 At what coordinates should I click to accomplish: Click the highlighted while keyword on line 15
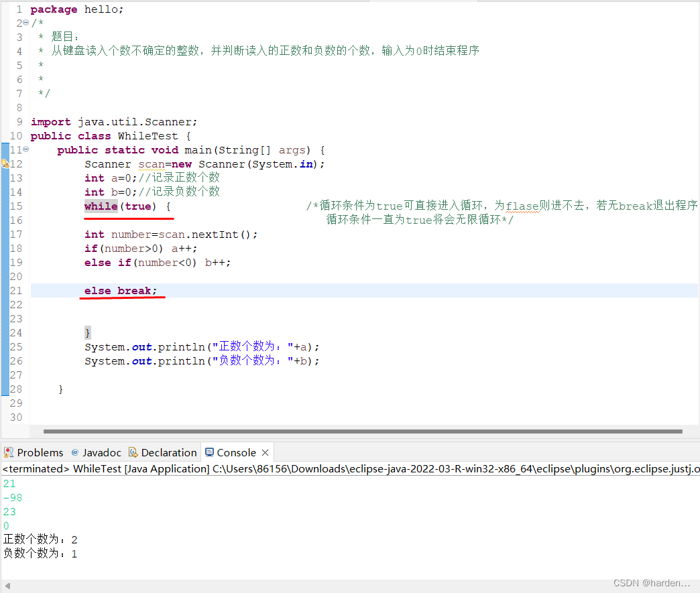[x=101, y=206]
